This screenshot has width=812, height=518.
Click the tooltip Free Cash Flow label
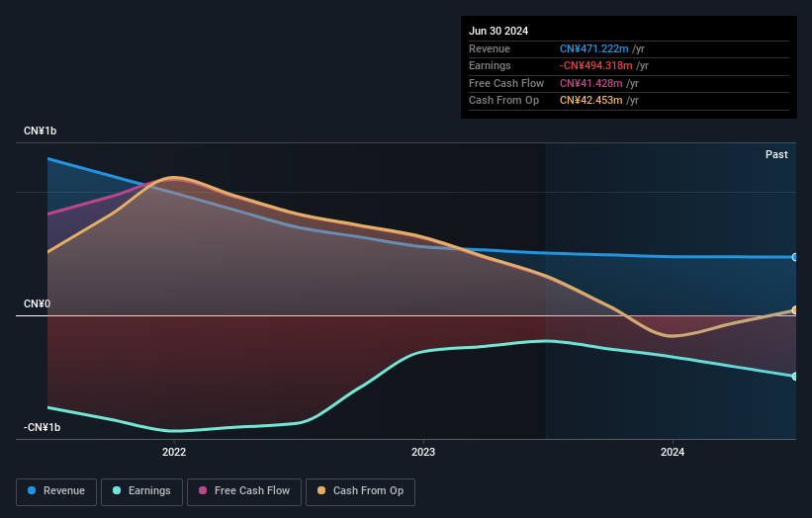point(506,83)
